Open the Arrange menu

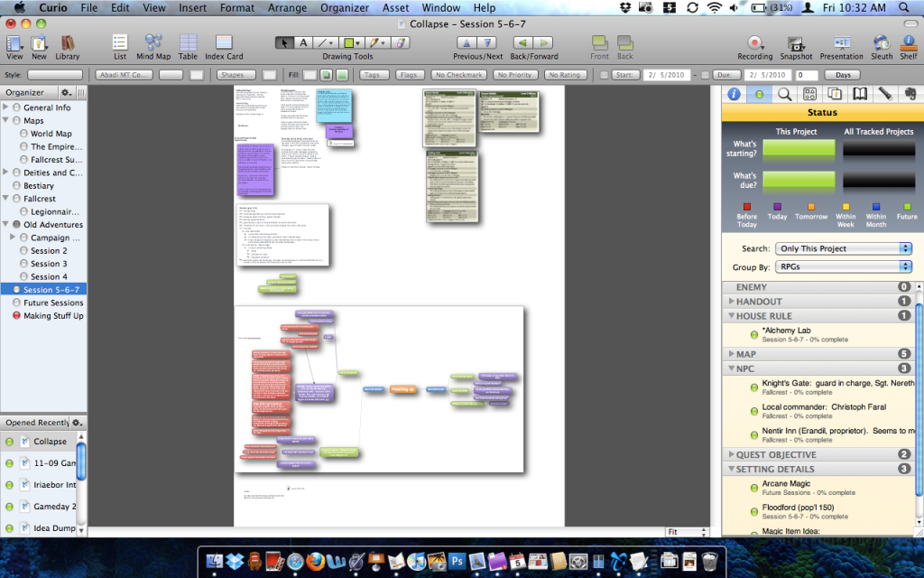(287, 7)
